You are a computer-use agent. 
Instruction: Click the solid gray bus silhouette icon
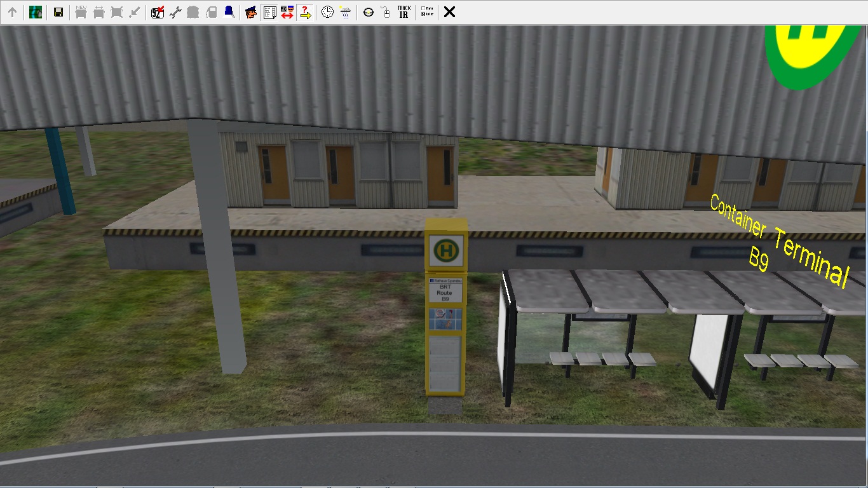point(193,12)
